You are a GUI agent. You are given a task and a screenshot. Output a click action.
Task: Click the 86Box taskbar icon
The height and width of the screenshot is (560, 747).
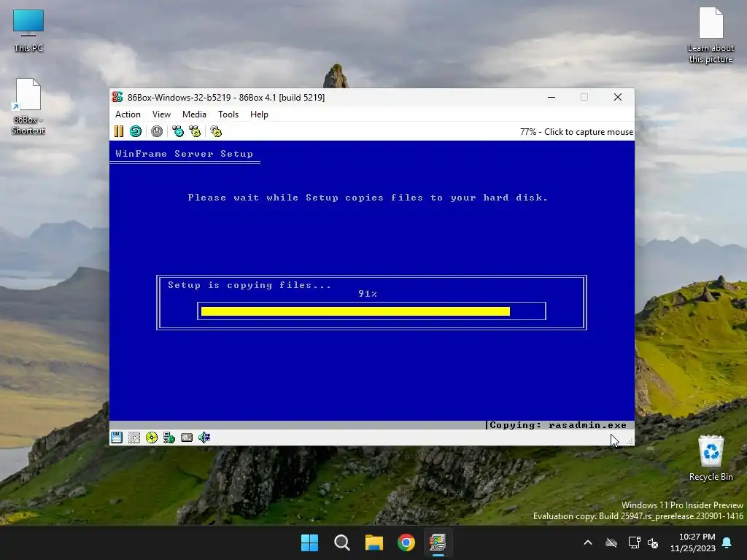tap(438, 542)
